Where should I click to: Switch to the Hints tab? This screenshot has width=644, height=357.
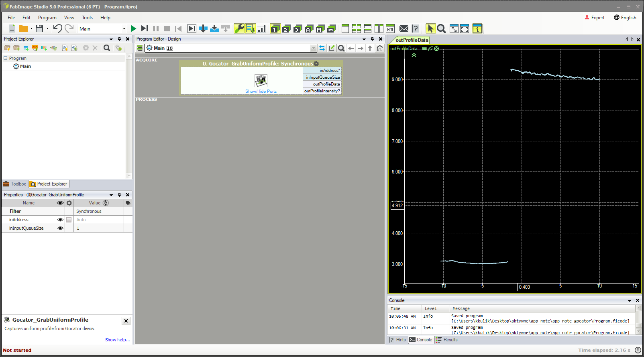[x=398, y=340]
